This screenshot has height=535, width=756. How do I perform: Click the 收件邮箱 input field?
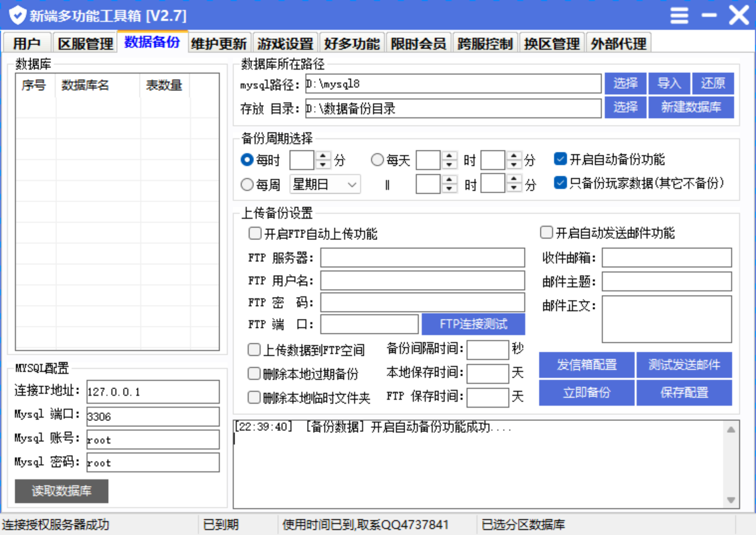(666, 257)
